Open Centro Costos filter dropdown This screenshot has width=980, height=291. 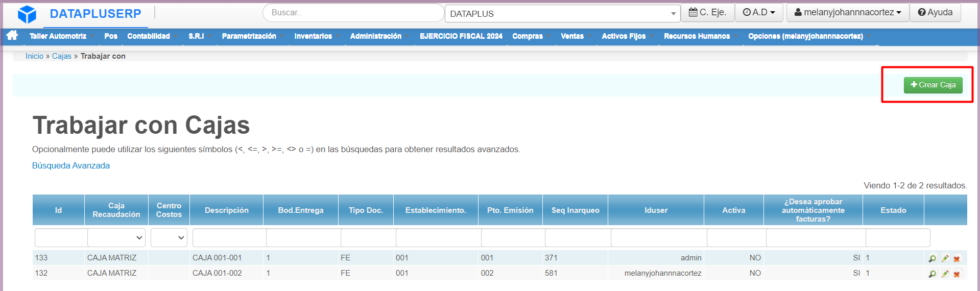[x=169, y=238]
